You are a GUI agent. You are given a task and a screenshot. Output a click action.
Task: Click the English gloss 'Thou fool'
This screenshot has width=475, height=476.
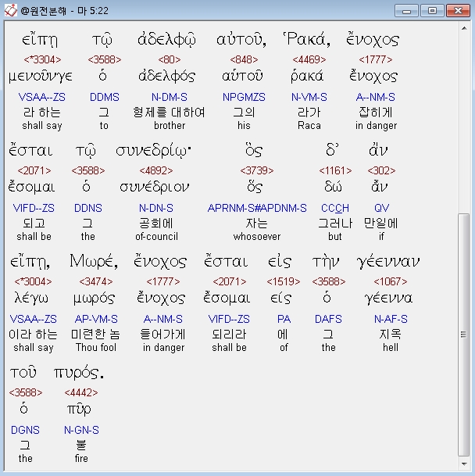pos(96,347)
